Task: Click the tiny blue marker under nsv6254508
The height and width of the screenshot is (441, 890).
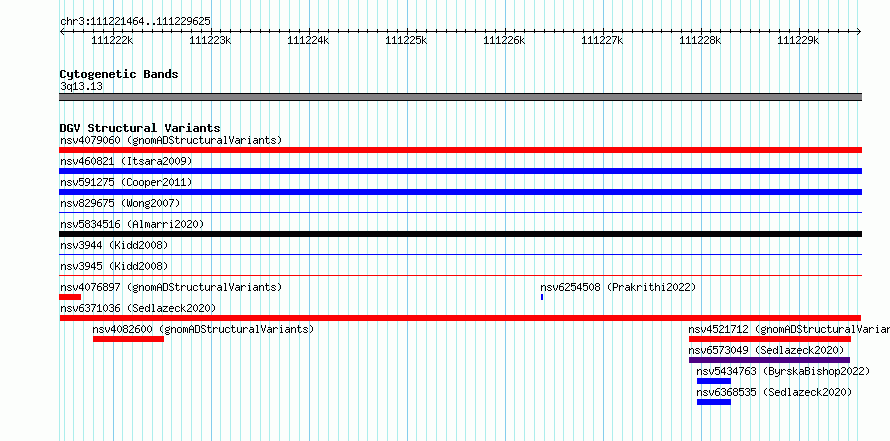Action: pos(542,297)
